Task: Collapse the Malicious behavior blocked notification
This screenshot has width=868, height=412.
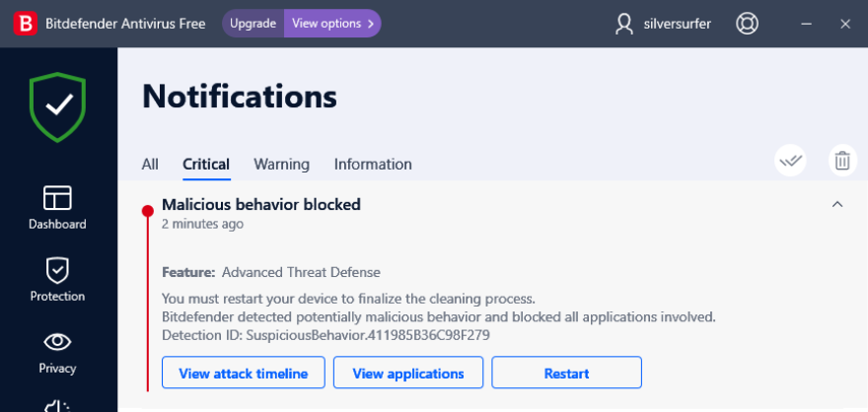Action: coord(837,205)
